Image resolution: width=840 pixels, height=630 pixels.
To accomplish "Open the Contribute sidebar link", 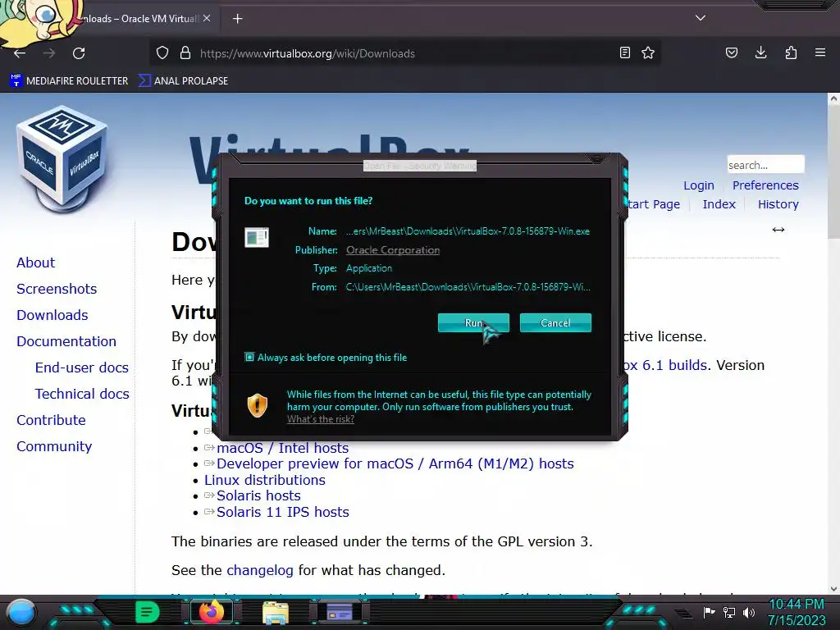I will tap(51, 420).
